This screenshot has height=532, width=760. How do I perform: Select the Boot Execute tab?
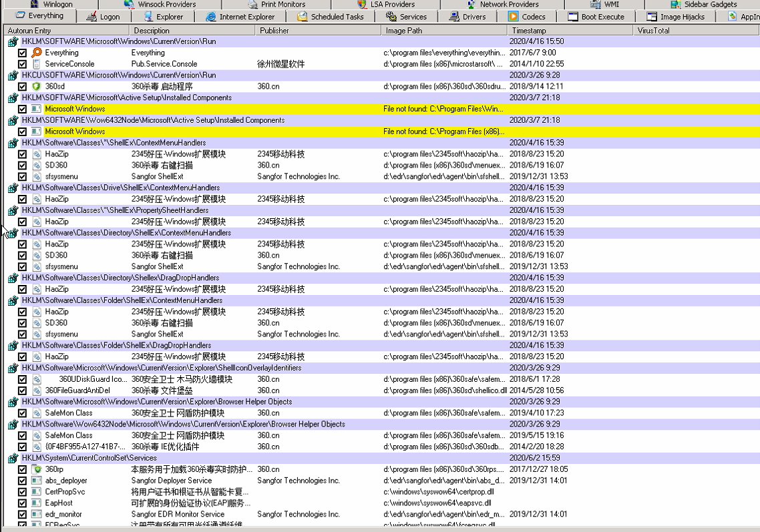point(596,17)
